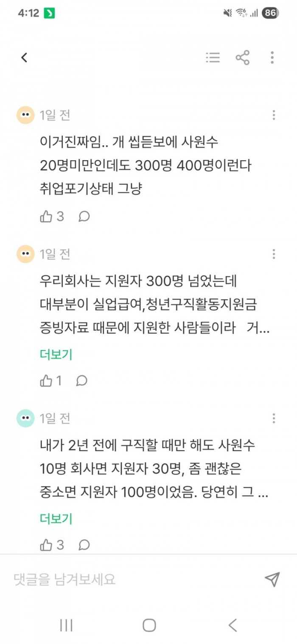
Task: Open options for the 우리회사는 지원자 comment
Action: 274,254
